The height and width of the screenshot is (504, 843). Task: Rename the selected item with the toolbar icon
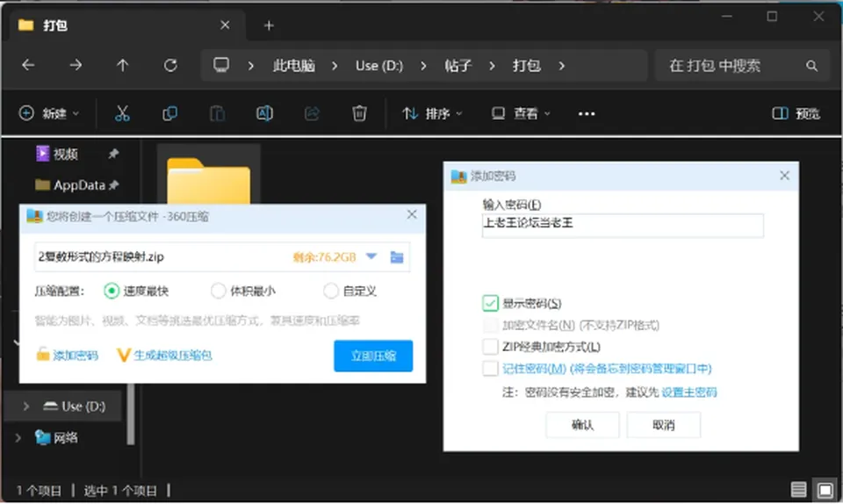click(264, 113)
